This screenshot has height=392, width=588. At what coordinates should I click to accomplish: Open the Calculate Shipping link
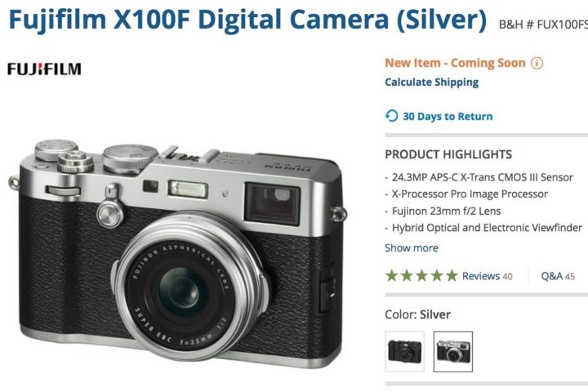pyautogui.click(x=432, y=82)
